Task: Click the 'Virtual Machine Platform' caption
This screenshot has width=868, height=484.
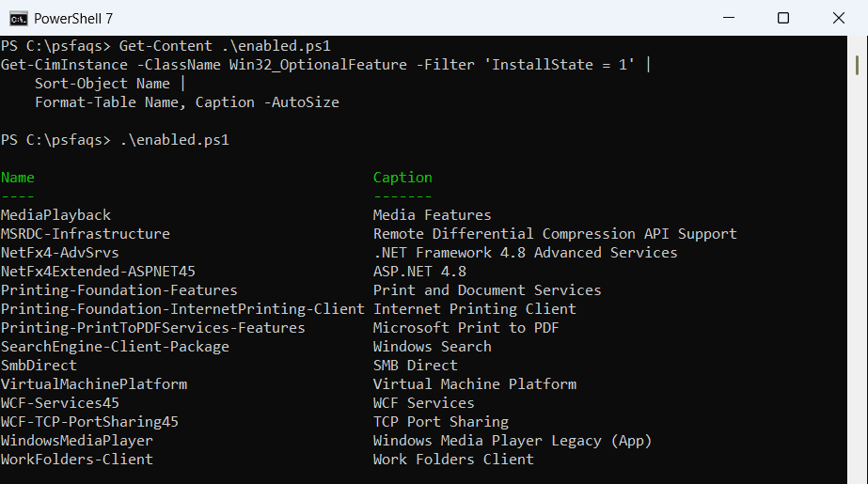Action: pyautogui.click(x=474, y=384)
